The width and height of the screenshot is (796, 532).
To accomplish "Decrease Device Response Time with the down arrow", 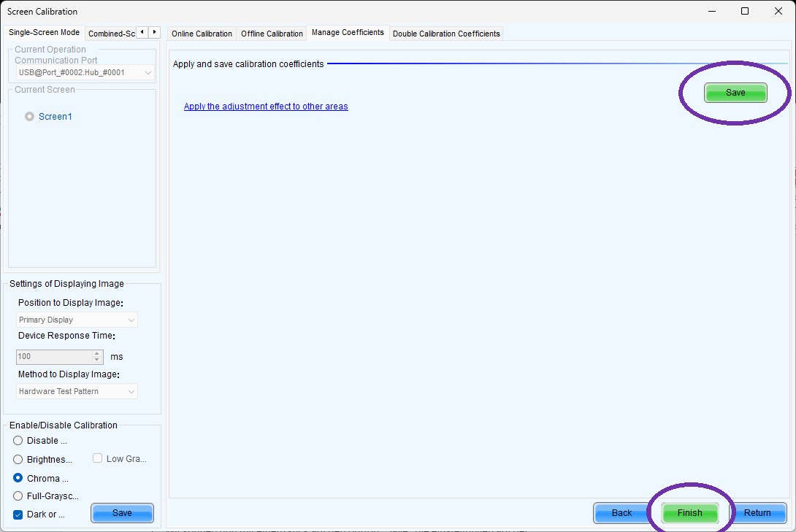I will click(x=97, y=360).
